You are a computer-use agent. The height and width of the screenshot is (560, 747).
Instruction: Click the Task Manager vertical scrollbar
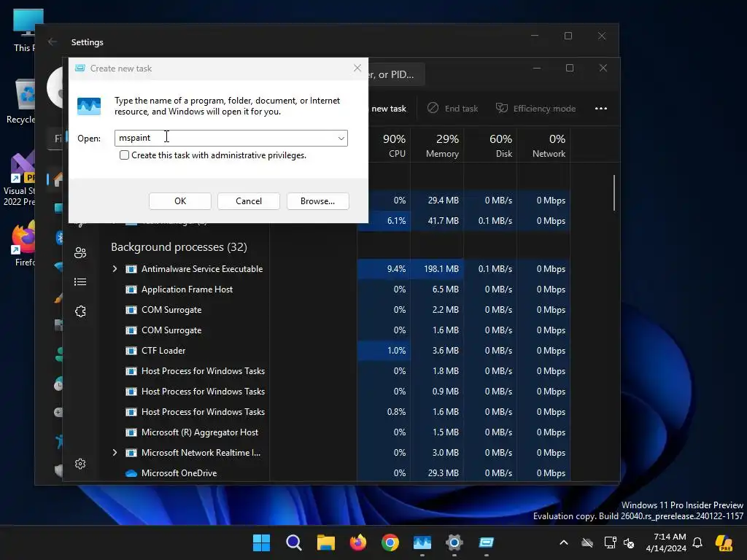(614, 192)
